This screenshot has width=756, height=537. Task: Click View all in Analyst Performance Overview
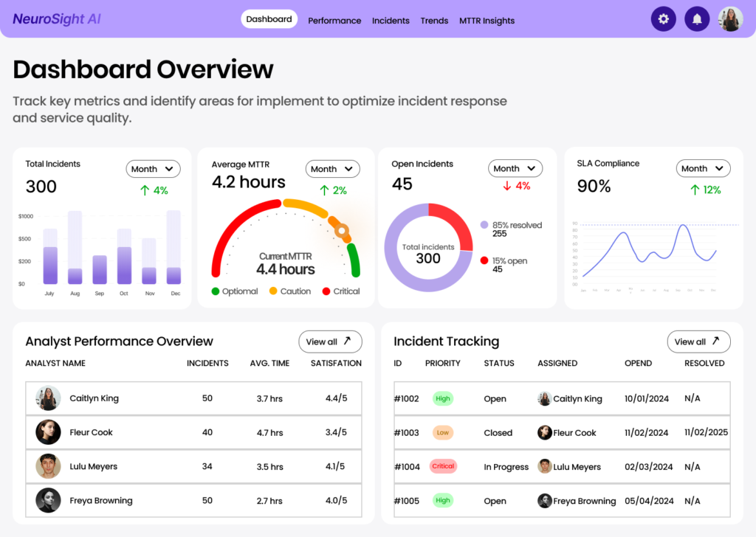pos(330,342)
